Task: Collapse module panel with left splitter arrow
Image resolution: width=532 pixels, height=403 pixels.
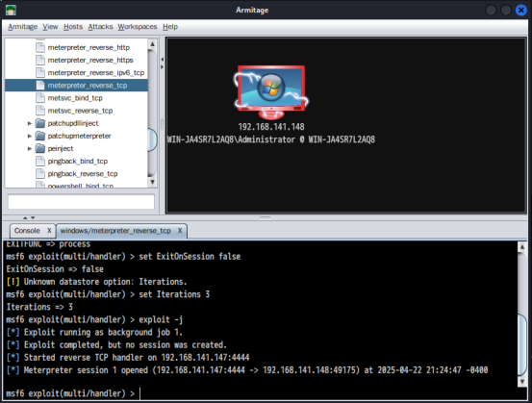Action: pyautogui.click(x=163, y=60)
